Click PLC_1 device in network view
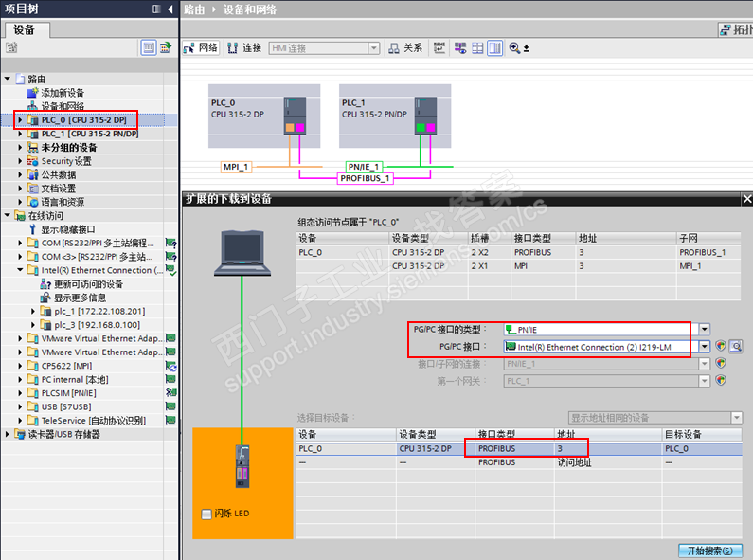The width and height of the screenshot is (753, 560). pyautogui.click(x=395, y=117)
